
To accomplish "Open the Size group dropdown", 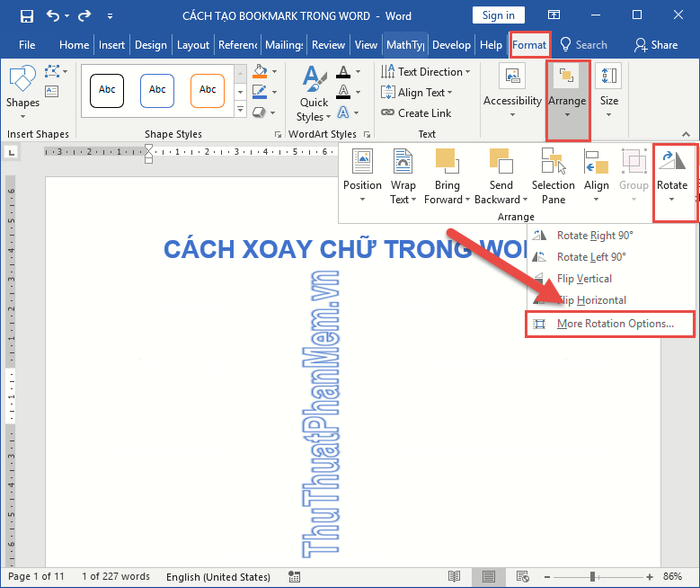I will [x=609, y=92].
